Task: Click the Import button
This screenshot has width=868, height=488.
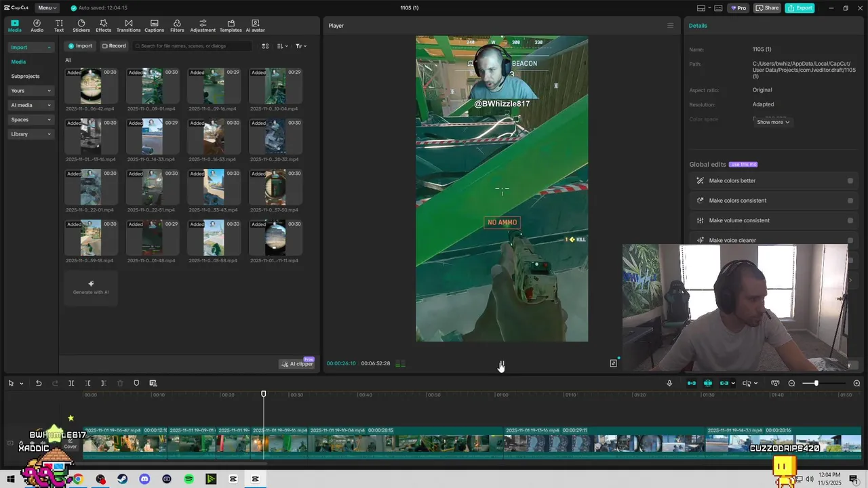Action: tap(80, 46)
